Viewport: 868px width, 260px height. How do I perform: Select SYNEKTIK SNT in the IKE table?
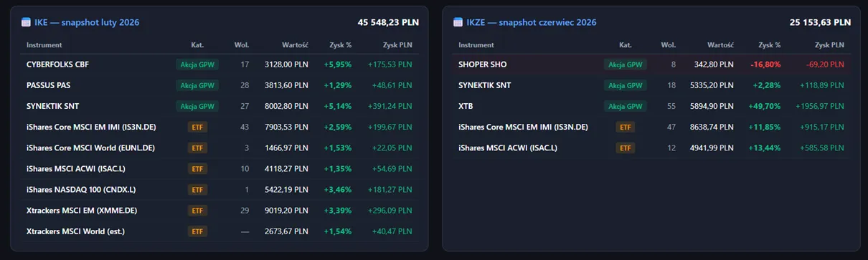(220, 106)
